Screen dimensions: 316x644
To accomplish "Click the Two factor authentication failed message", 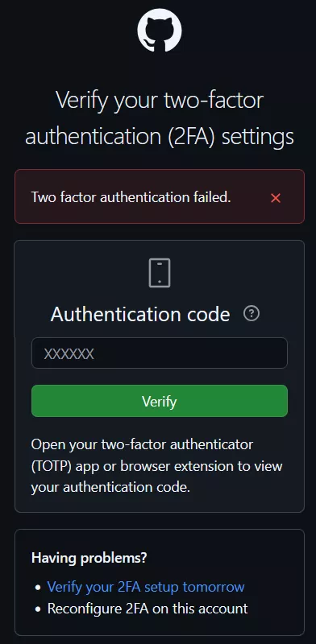I will pyautogui.click(x=131, y=197).
